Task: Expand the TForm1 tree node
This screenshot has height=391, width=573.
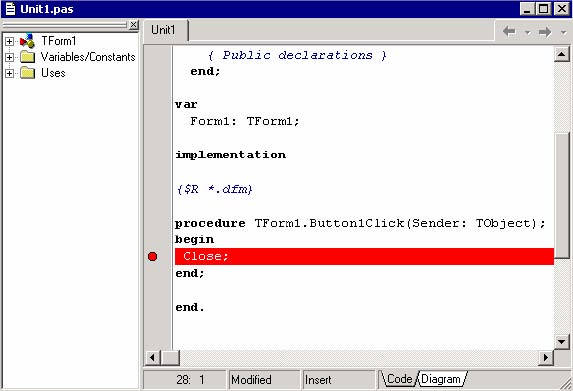Action: [10, 41]
